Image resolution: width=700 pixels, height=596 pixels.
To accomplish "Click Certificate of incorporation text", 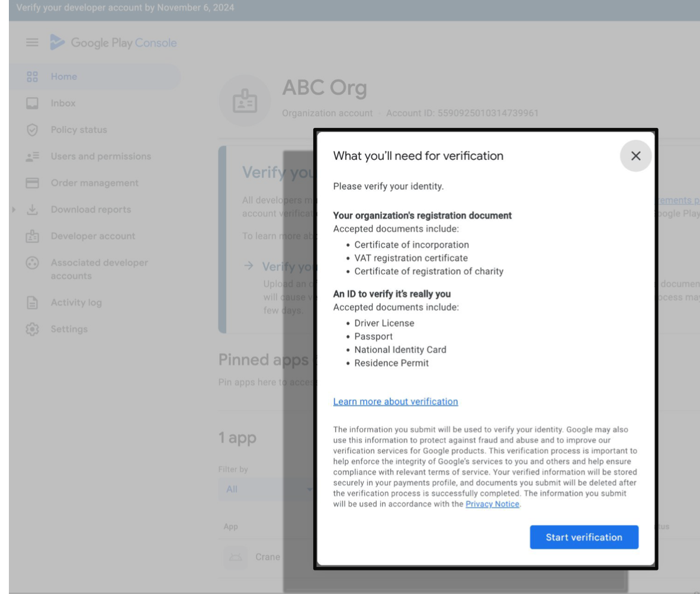I will click(x=412, y=245).
